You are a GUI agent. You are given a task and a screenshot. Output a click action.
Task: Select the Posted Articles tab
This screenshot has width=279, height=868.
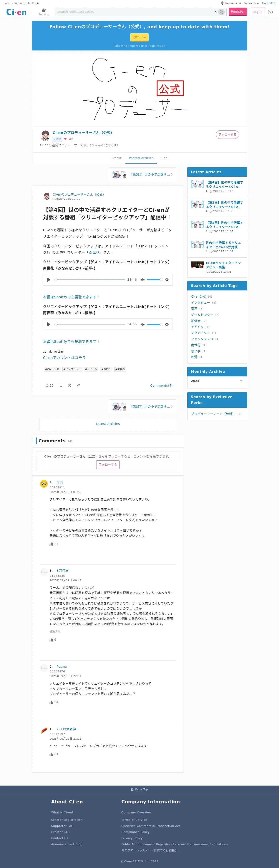141,158
